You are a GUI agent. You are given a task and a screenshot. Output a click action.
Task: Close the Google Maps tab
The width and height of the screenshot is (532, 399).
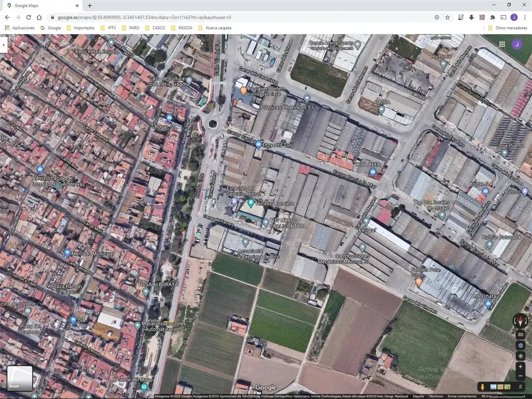(x=77, y=6)
